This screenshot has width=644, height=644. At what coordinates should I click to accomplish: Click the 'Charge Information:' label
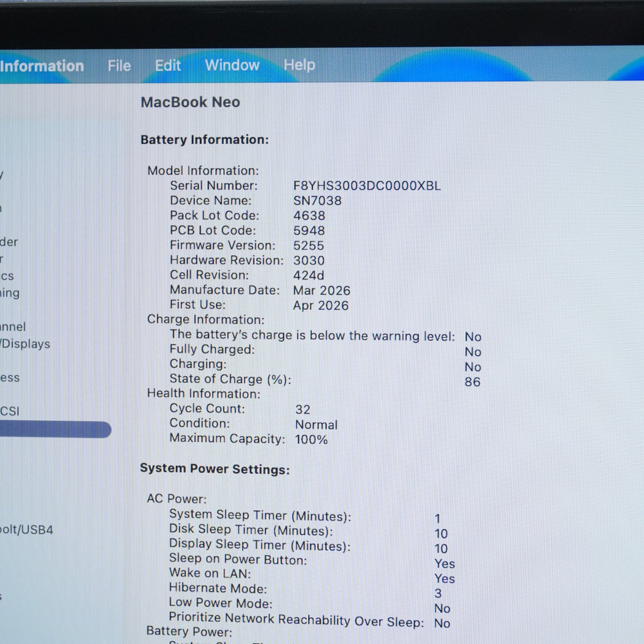[206, 319]
